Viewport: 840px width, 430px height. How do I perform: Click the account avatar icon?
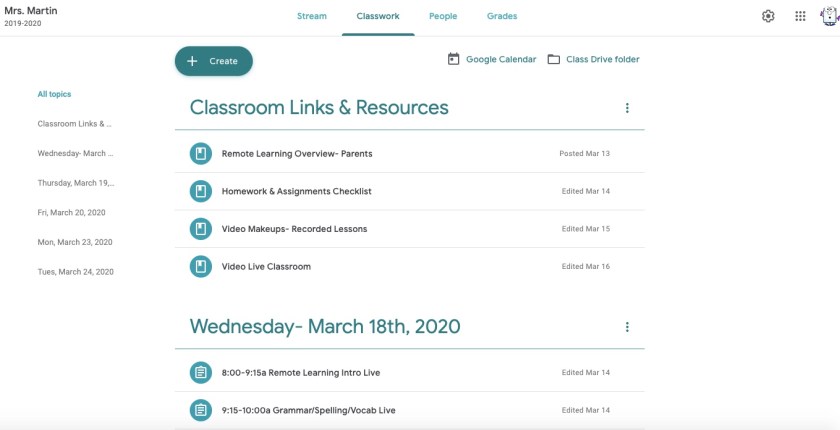(830, 16)
